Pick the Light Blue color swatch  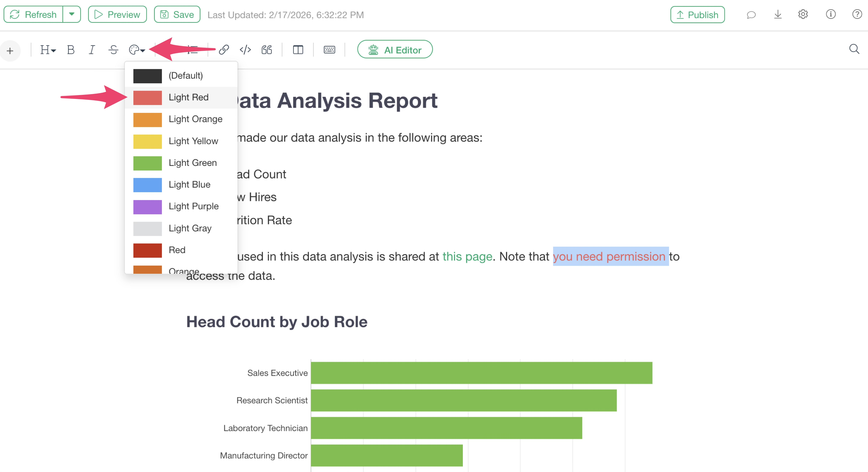click(148, 185)
